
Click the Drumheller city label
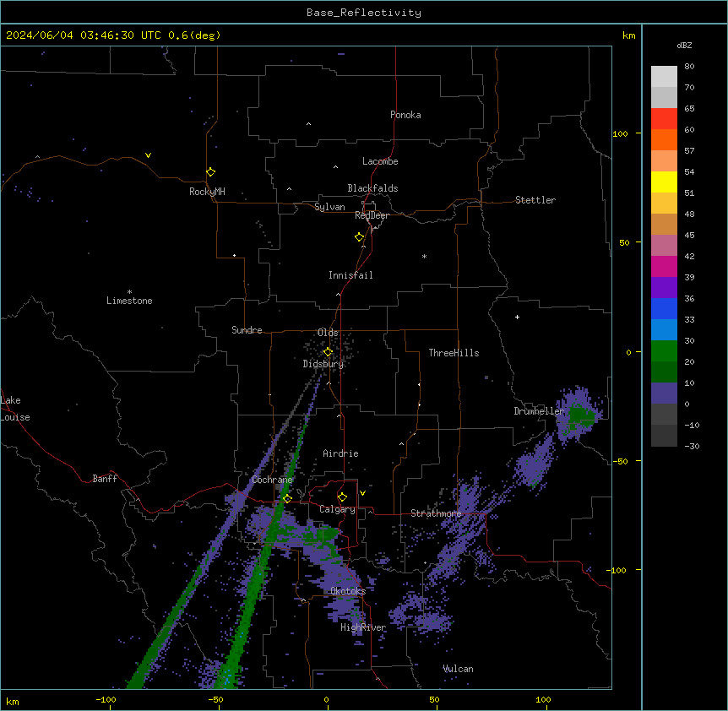pos(539,411)
